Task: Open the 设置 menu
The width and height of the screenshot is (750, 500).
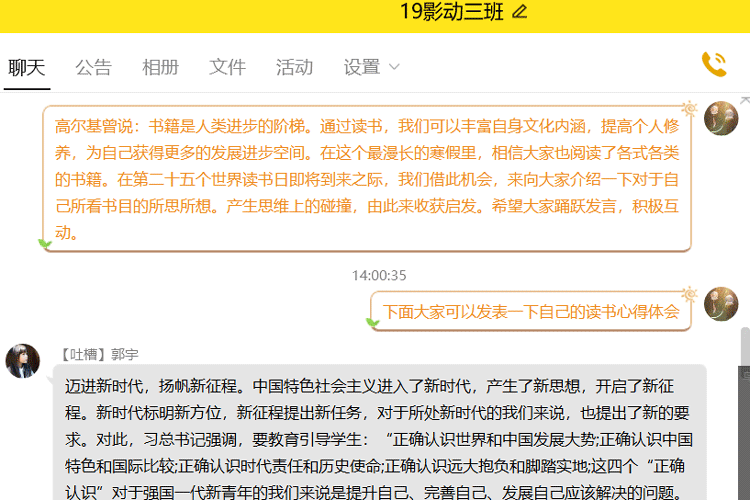Action: tap(362, 67)
